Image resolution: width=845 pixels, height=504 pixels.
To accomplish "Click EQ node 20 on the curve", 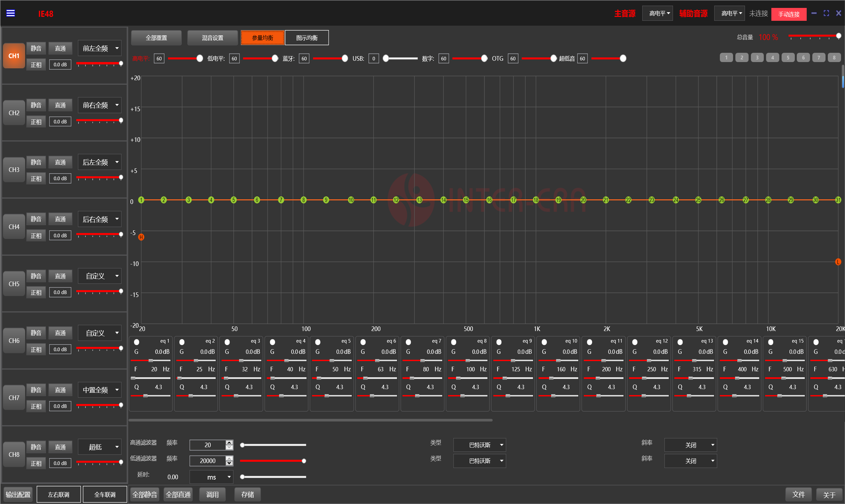I will coord(583,200).
